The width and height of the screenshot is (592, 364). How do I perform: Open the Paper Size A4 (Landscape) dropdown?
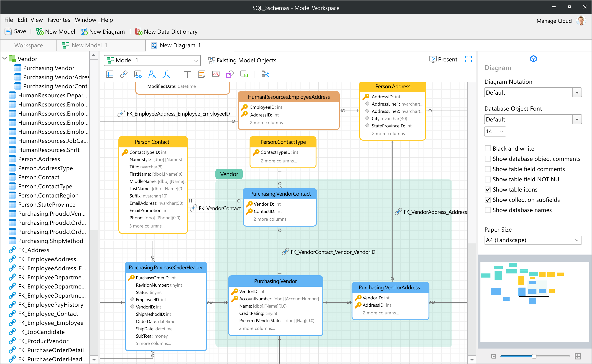click(533, 240)
